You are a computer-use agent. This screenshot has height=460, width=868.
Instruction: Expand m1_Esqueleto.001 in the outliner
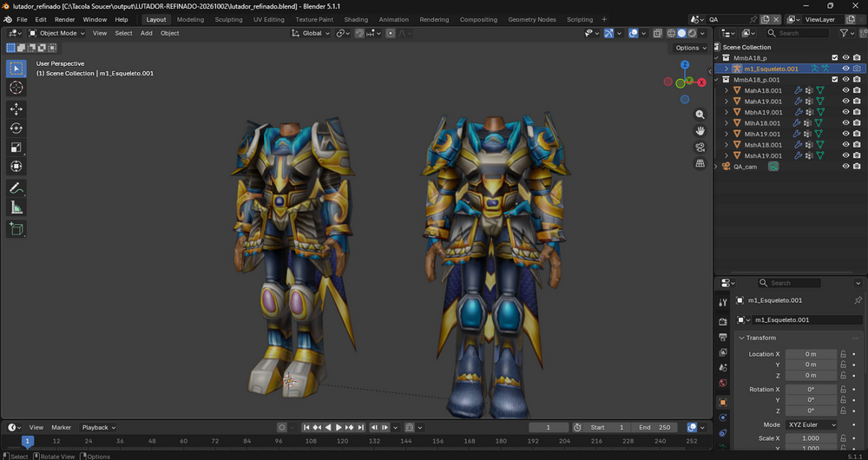[727, 69]
